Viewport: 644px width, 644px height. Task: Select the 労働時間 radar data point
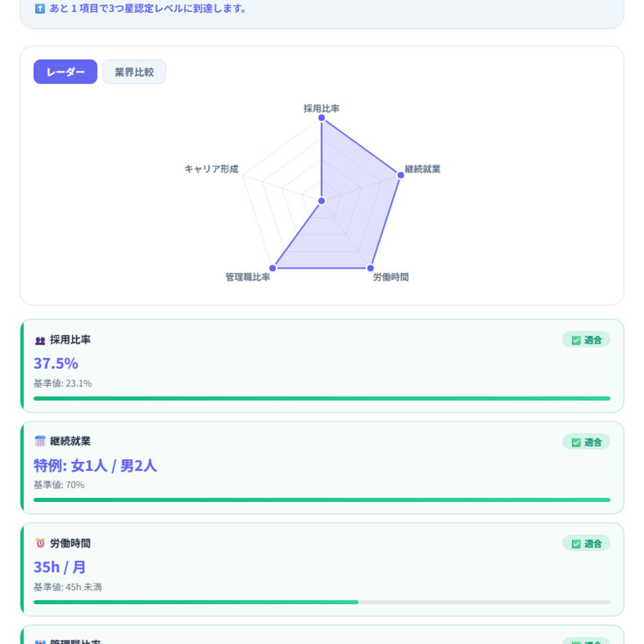pos(370,268)
